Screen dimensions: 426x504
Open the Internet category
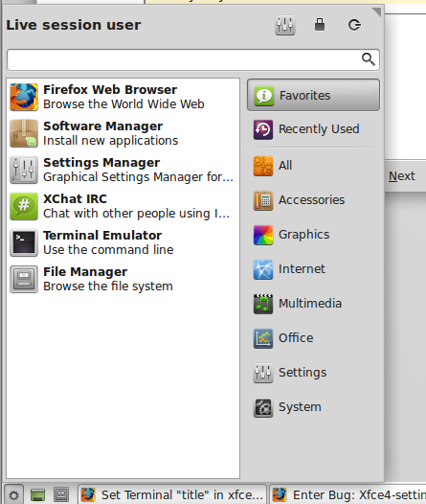313,269
